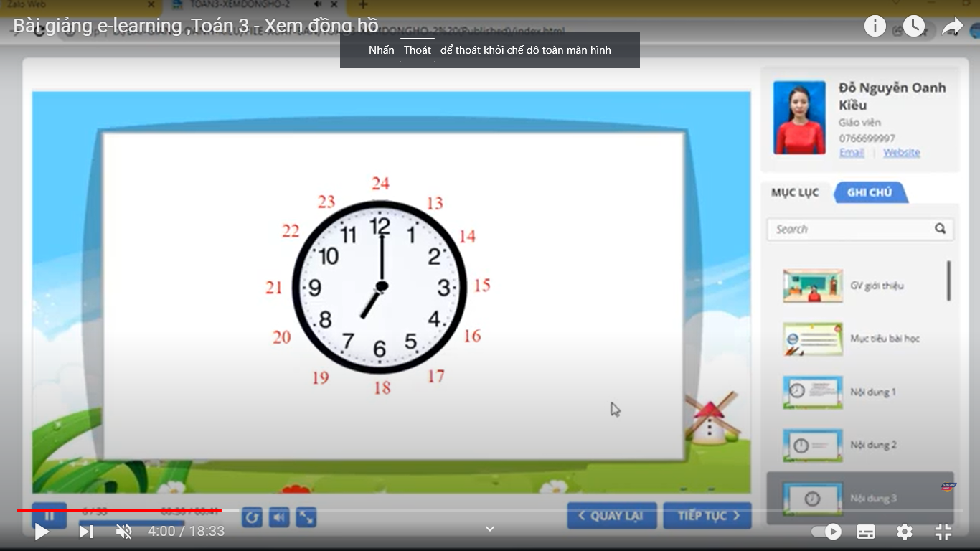980x551 pixels.
Task: Click the lesson replay icon
Action: (252, 517)
